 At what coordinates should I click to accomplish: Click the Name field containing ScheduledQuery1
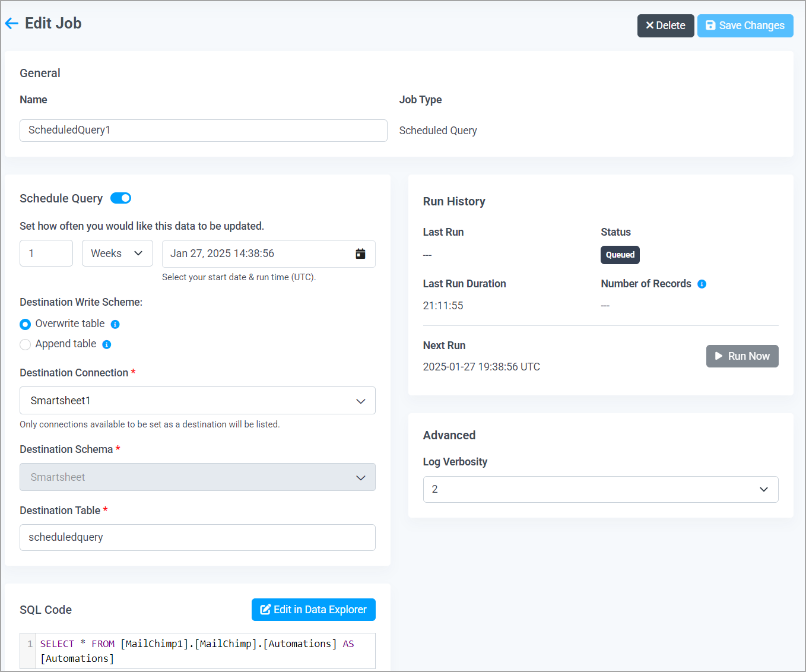203,130
